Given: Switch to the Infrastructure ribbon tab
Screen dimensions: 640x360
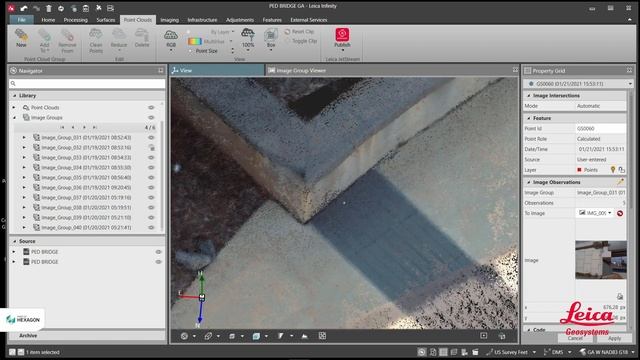Looking at the screenshot, I should (x=202, y=20).
